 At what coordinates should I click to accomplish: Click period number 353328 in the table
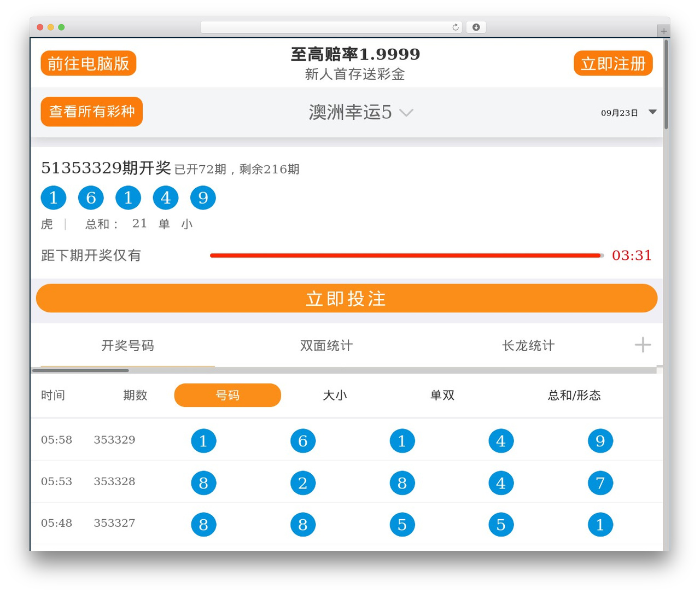click(x=114, y=481)
